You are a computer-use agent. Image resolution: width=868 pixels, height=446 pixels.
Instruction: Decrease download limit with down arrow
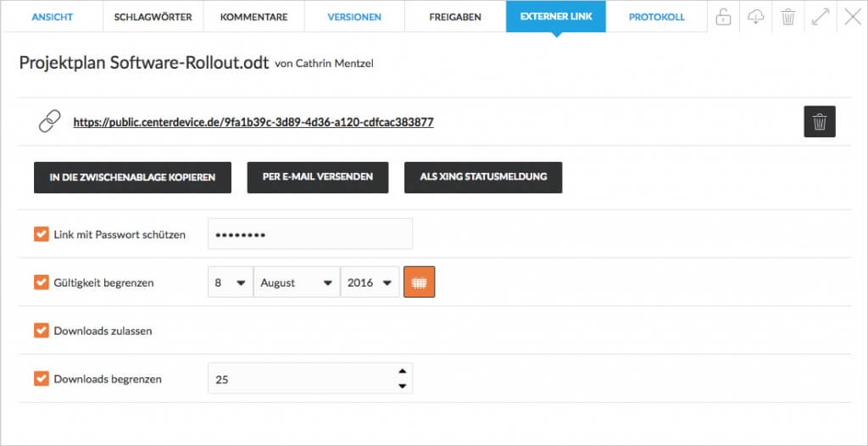403,386
